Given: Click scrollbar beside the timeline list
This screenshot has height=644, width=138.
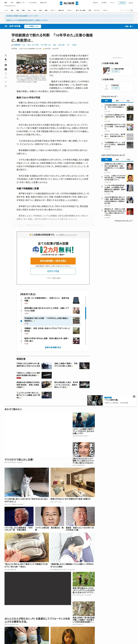Looking at the screenshot, I should click(x=86, y=313).
